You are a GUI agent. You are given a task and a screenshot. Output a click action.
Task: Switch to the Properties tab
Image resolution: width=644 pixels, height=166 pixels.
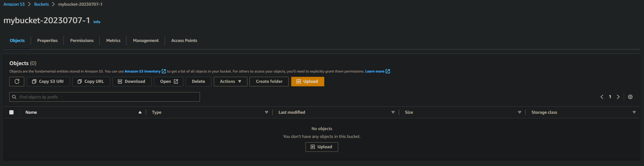coord(47,41)
